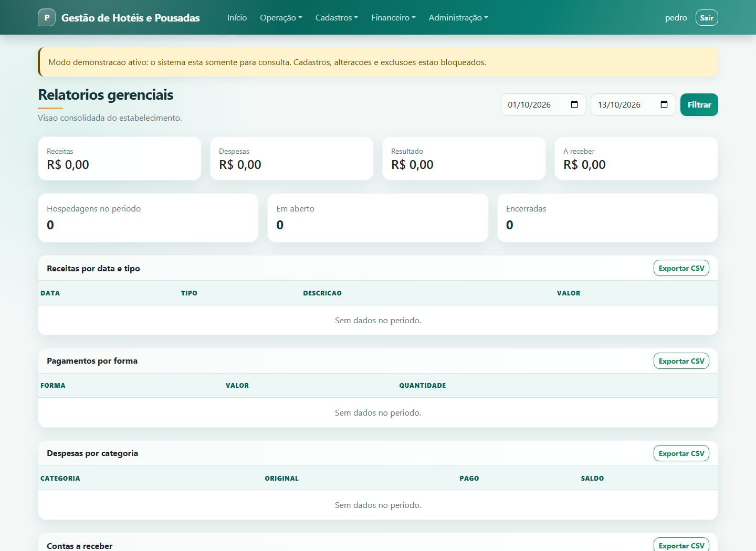Log out with the Sair button

coord(707,17)
